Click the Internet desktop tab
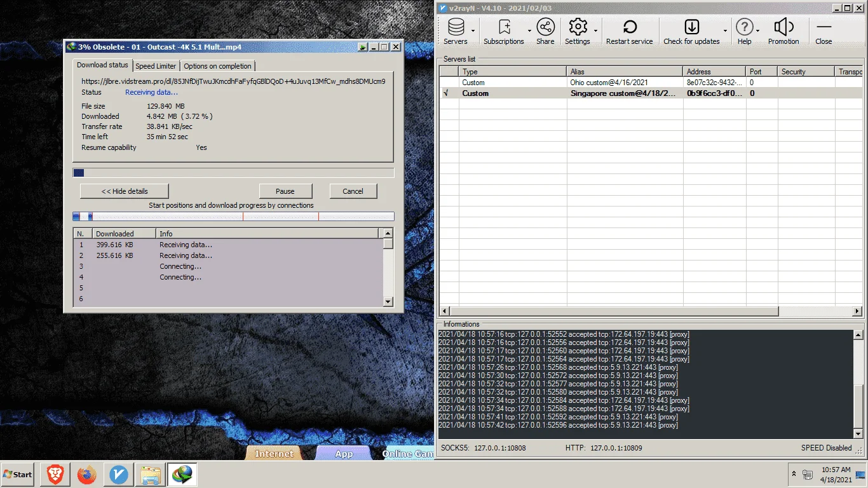868x488 pixels. (274, 454)
